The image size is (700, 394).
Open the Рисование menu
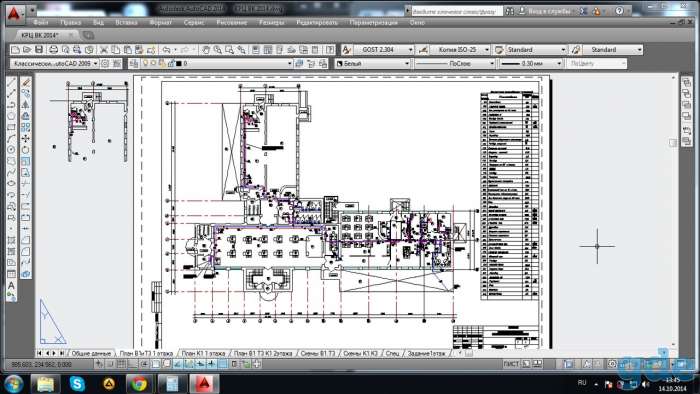(x=231, y=22)
